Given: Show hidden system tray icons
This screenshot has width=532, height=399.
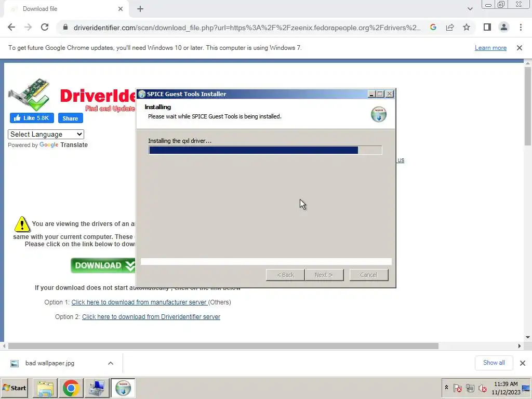Looking at the screenshot, I should coord(446,388).
